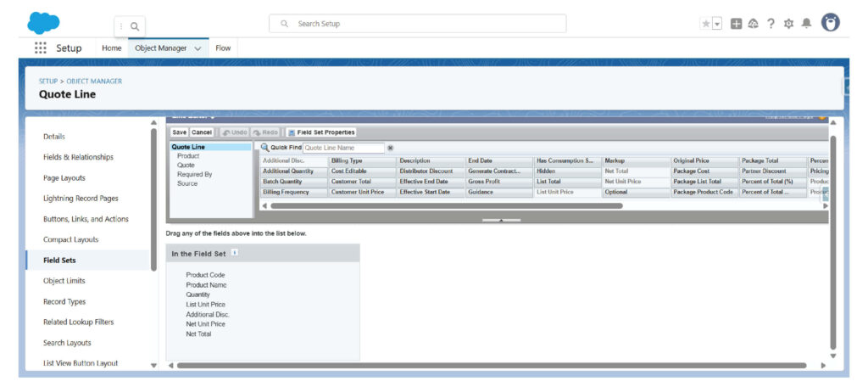Select Net Total in the field set list
868x387 pixels.
coord(198,334)
